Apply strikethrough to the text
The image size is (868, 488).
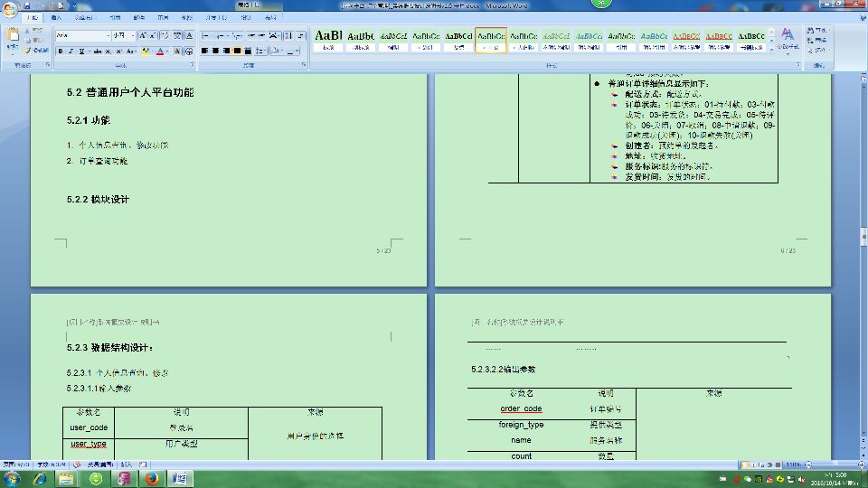click(x=95, y=52)
